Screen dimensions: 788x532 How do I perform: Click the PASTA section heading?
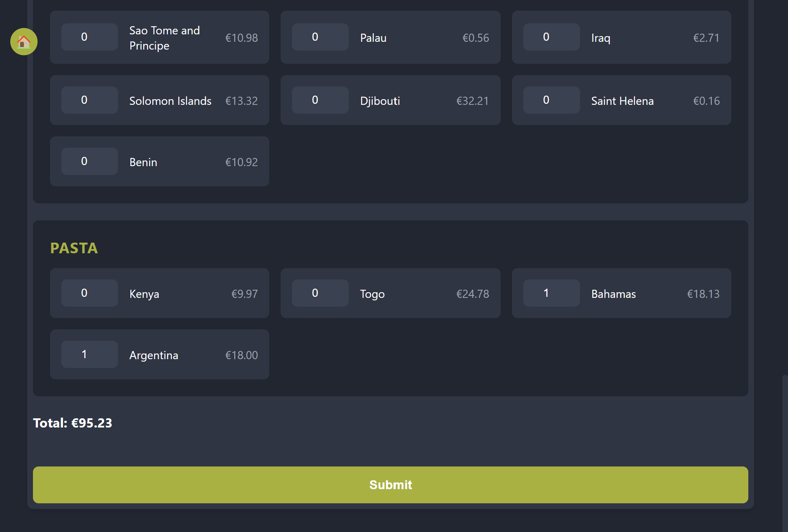pos(74,248)
